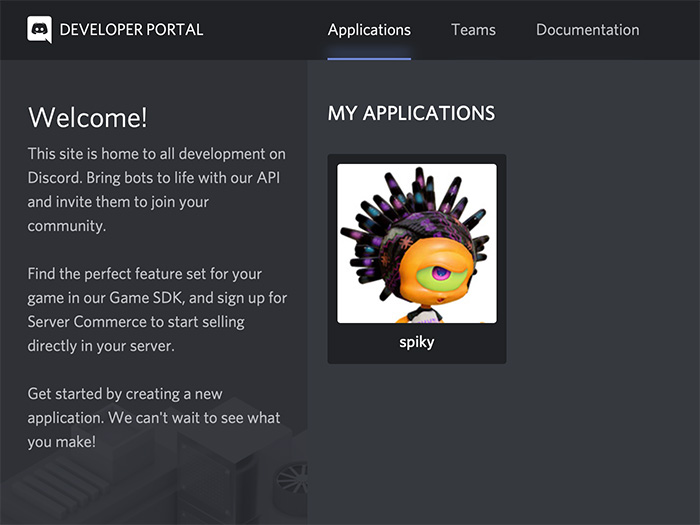Click the Welcome! heading
Screen dimensions: 700x525
(x=88, y=117)
